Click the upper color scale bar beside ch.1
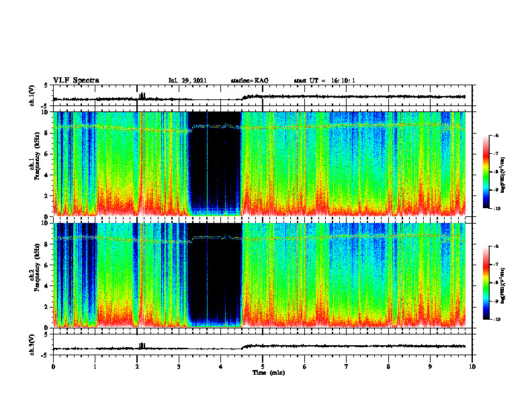The image size is (532, 411). pyautogui.click(x=486, y=172)
